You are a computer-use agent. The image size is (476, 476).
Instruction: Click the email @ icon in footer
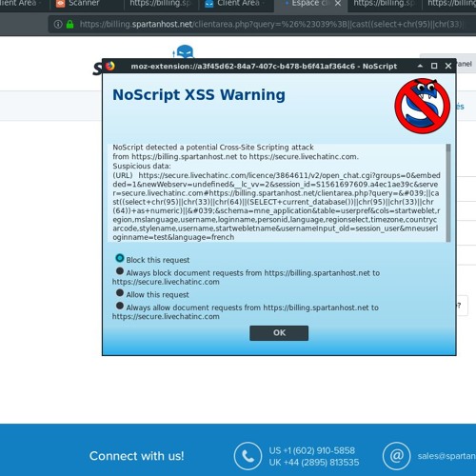[396, 456]
